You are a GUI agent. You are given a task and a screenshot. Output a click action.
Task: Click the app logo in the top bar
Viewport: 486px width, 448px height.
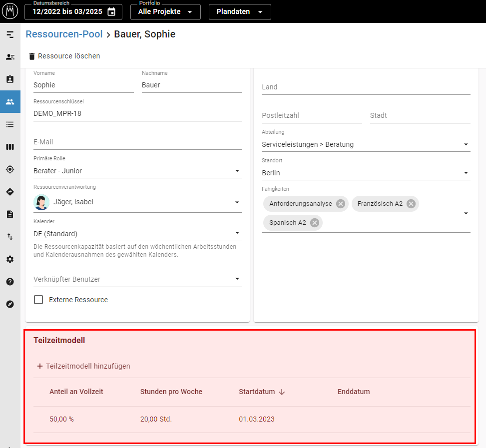tap(10, 11)
